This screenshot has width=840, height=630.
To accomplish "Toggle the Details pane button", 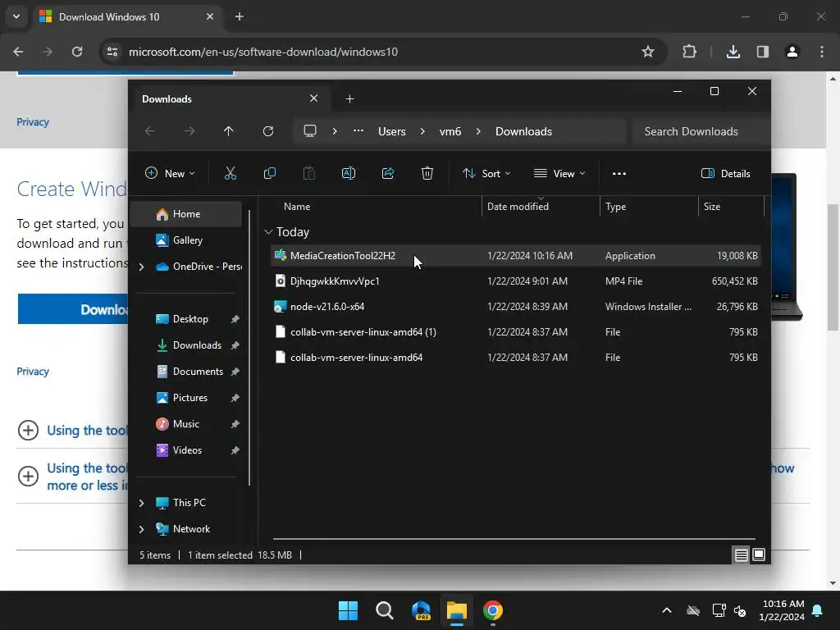I will tap(726, 174).
